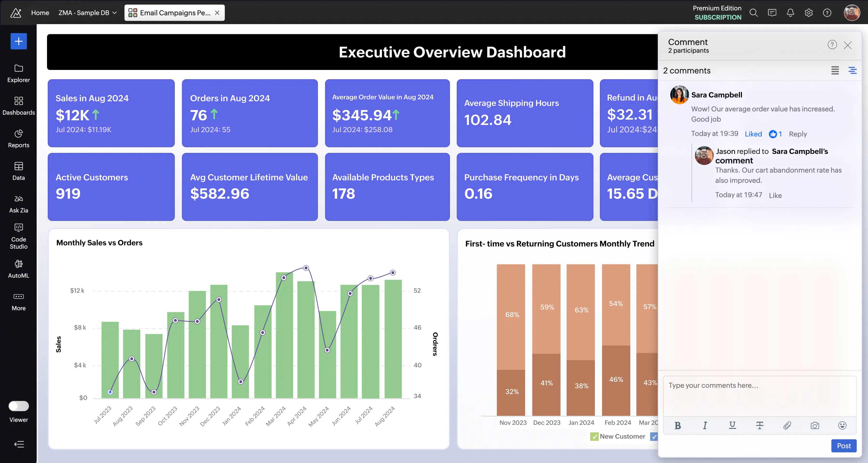Expand the ZMA - Sample DB dropdown
Screen dimensions: 868x463
pyautogui.click(x=88, y=13)
